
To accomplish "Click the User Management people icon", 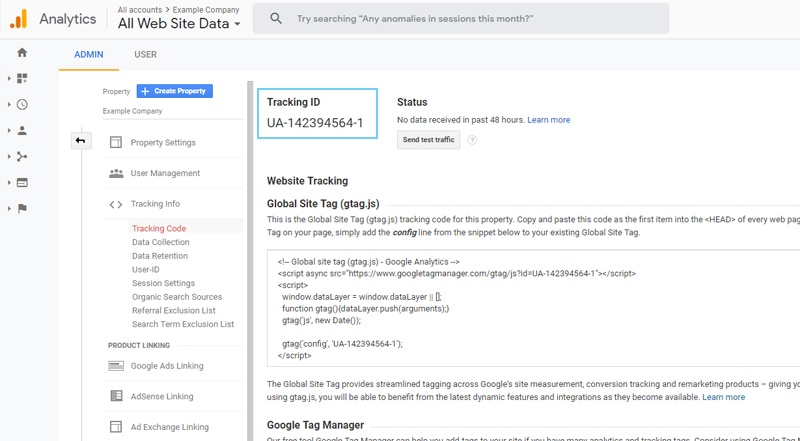I will [x=116, y=173].
